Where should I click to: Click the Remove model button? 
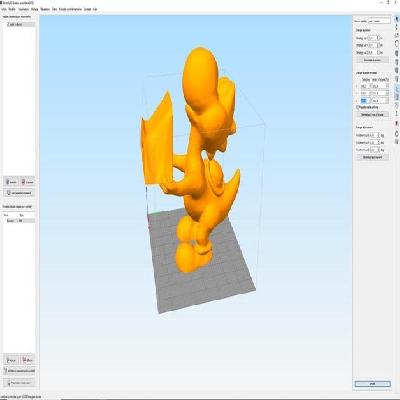tap(27, 182)
